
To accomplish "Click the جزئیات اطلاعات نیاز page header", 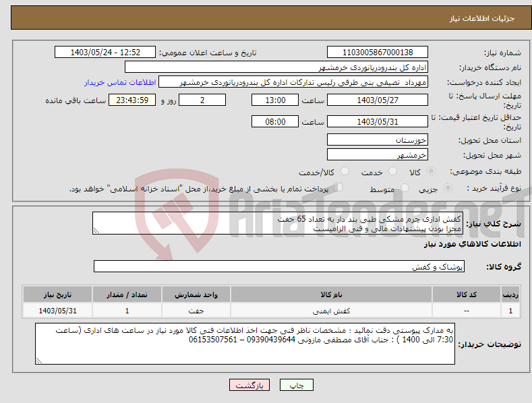I will click(x=482, y=18).
